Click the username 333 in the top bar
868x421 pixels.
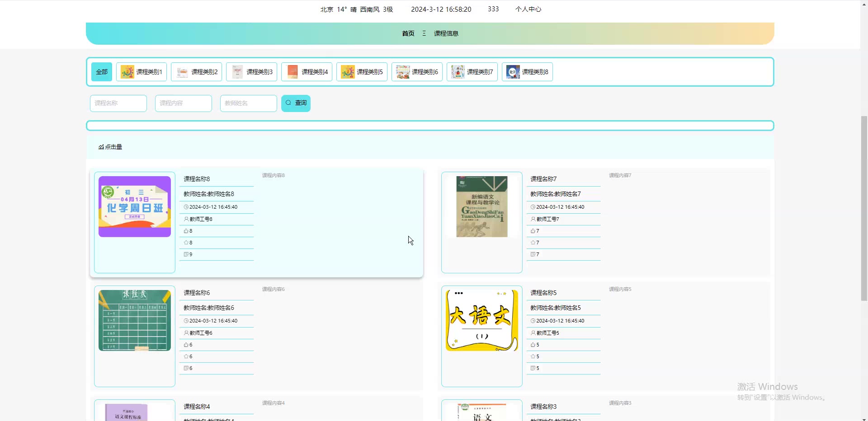coord(493,9)
